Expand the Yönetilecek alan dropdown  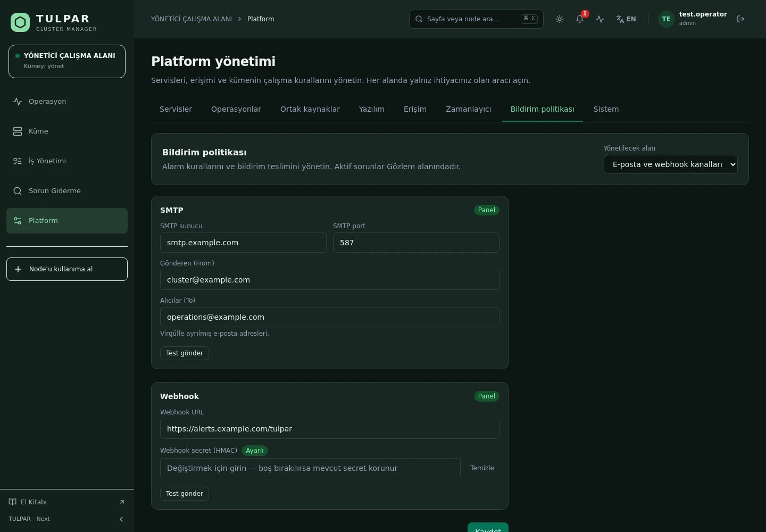click(x=671, y=164)
